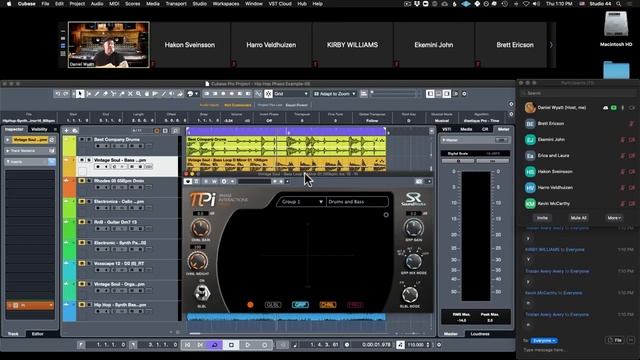The image size is (640, 360).
Task: Toggle the orange CHNL button in plugin
Action: pyautogui.click(x=327, y=305)
